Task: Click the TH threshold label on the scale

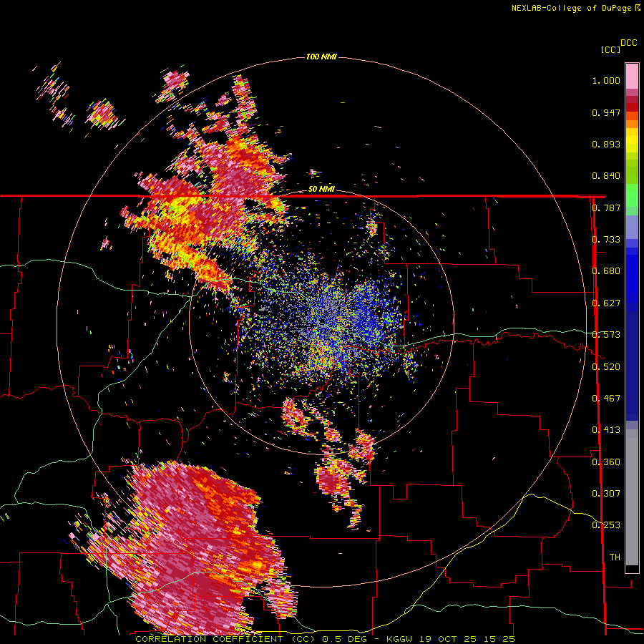Action: 615,557
